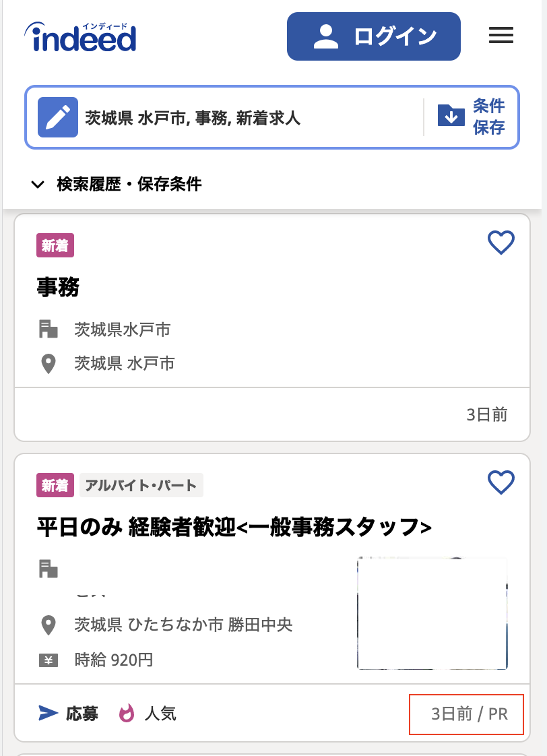Viewport: 547px width, 756px height.
Task: Click the save conditions folder icon
Action: pos(451,116)
